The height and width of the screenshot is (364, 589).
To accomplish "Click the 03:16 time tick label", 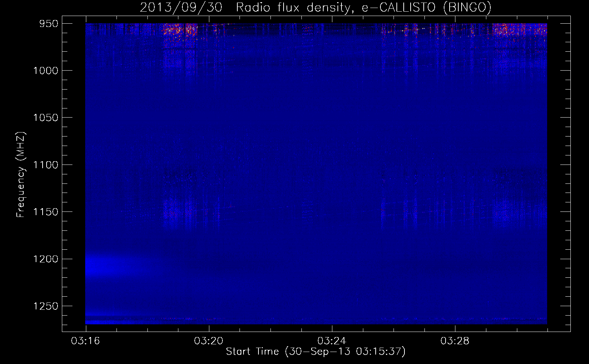I will 86,341.
